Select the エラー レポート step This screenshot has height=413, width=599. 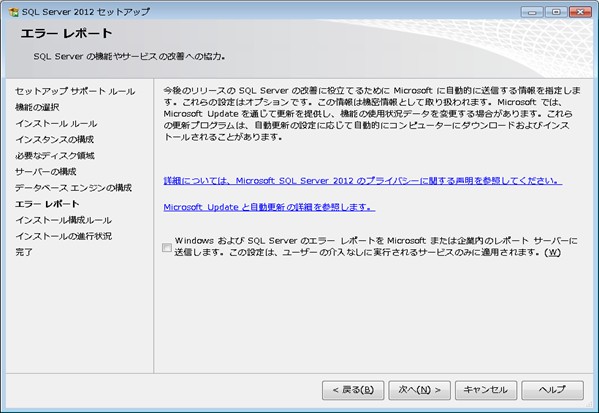(x=47, y=204)
